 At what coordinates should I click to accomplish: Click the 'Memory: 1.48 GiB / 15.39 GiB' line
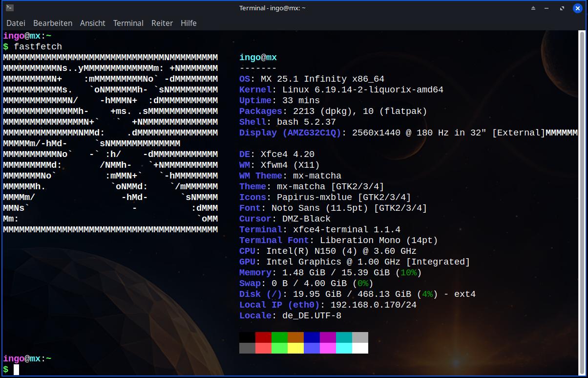(x=331, y=272)
